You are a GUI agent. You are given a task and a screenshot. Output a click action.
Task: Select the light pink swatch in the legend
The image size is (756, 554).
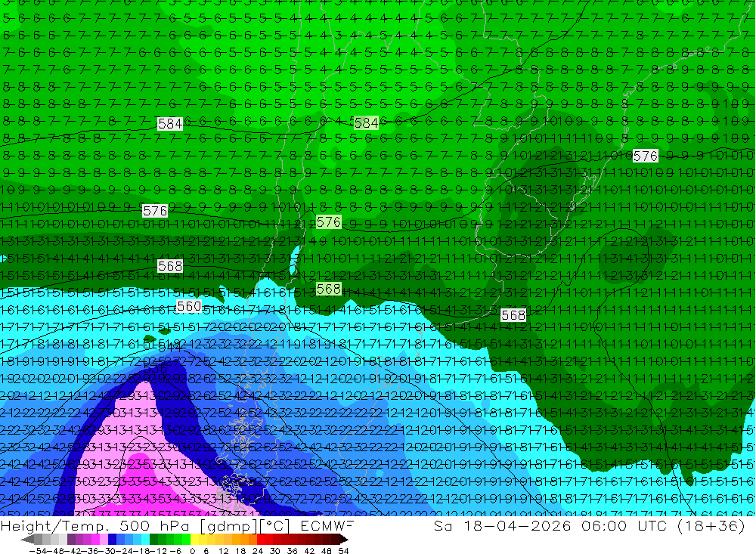pos(104,540)
